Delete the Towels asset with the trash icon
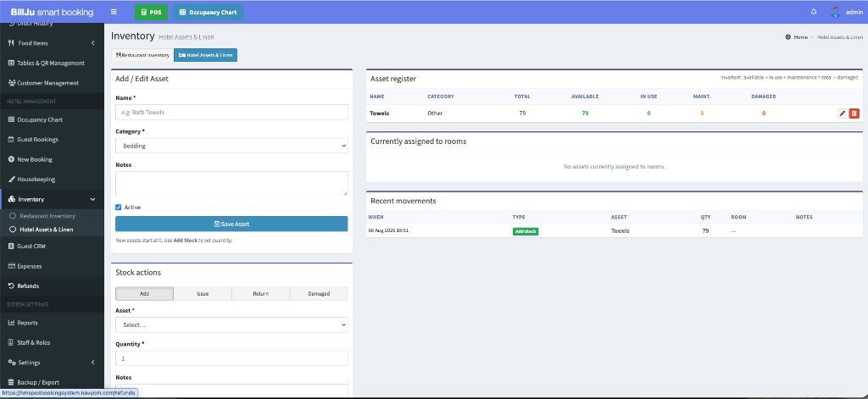The width and height of the screenshot is (868, 399). 854,113
